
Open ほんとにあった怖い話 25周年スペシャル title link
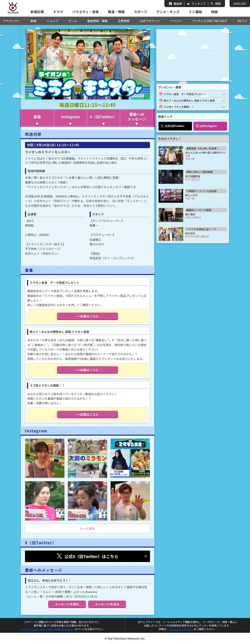pos(205,154)
